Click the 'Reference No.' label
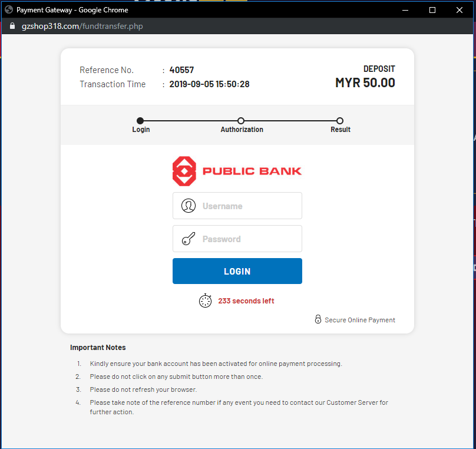This screenshot has height=449, width=476. (x=107, y=70)
